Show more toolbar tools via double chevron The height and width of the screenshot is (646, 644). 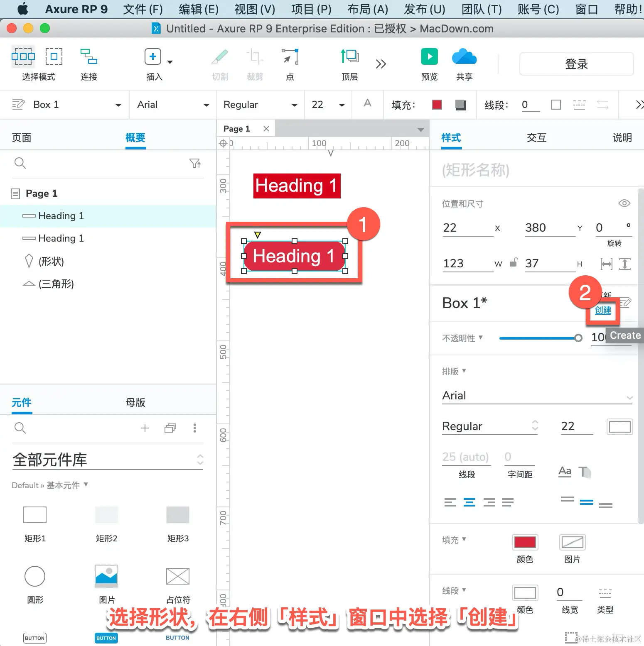click(x=381, y=64)
